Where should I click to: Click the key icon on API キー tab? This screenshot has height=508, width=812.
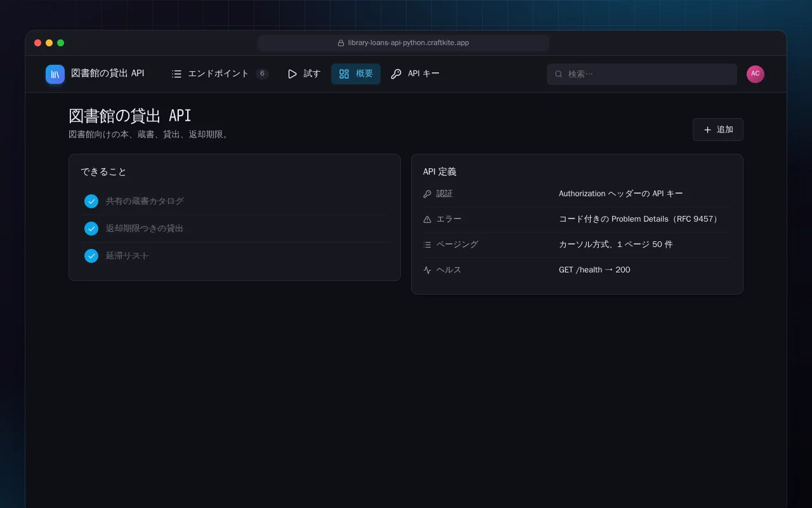(x=396, y=74)
